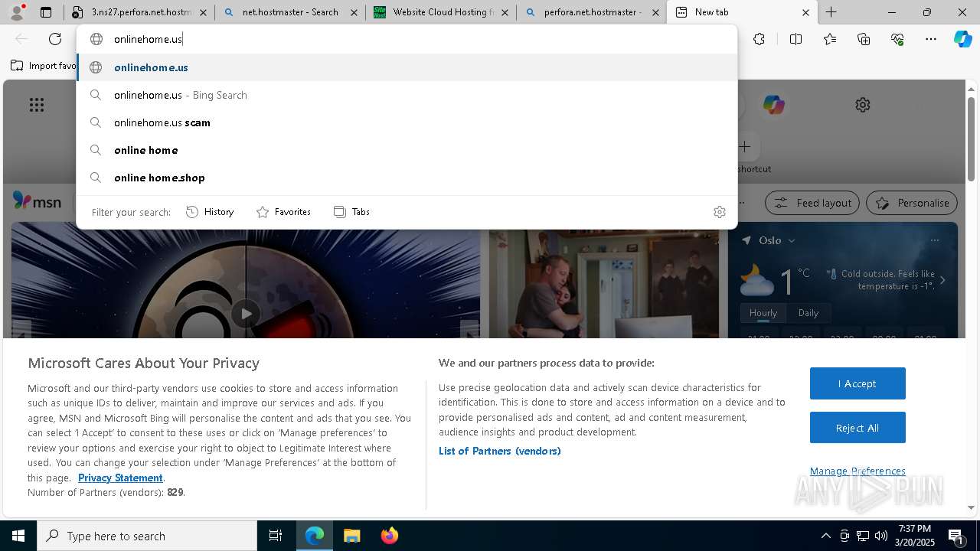Open List of Partners (vendors) link
This screenshot has height=551, width=980.
(x=500, y=451)
